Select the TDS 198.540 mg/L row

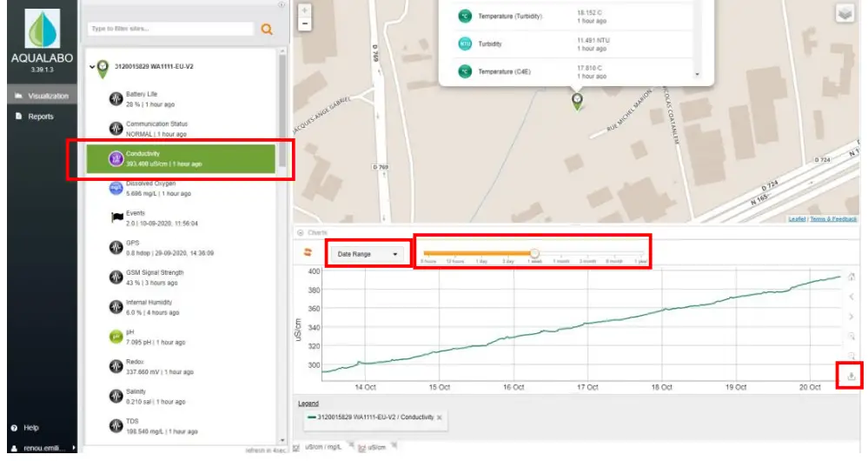pyautogui.click(x=181, y=426)
